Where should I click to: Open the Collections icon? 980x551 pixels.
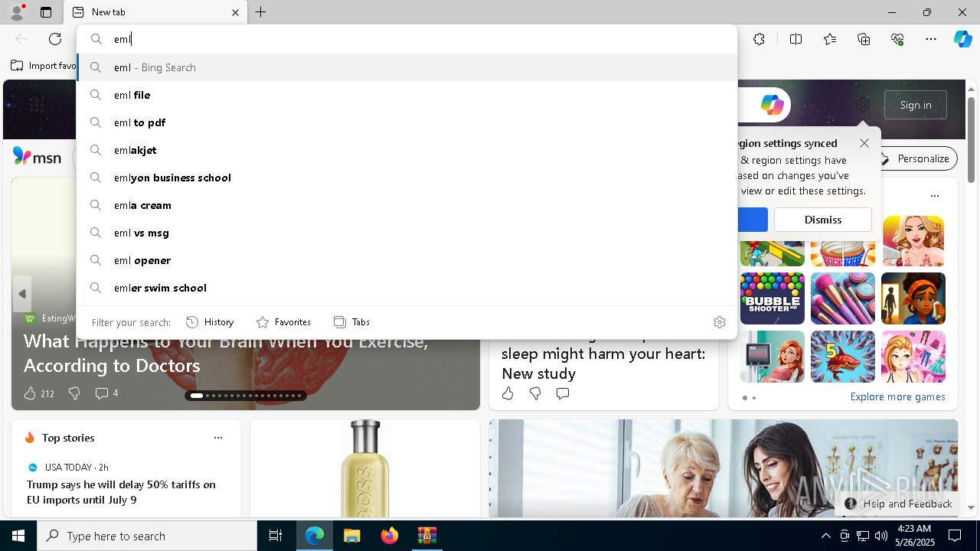click(x=864, y=39)
